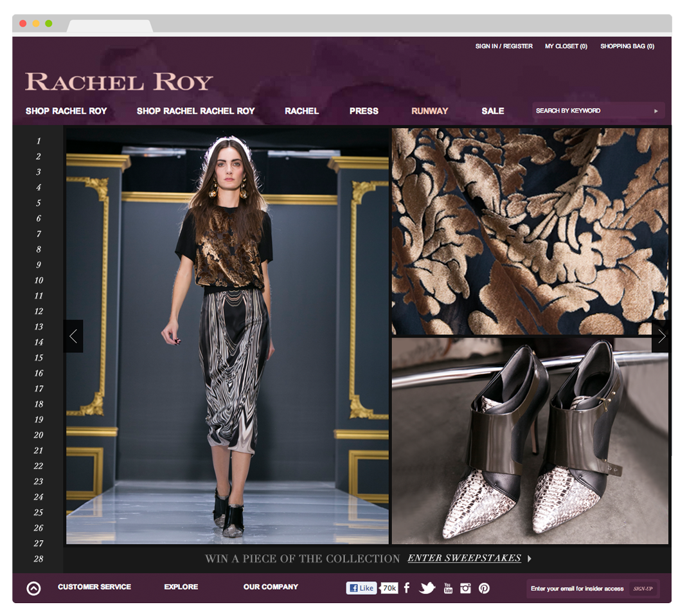Click the Rachel Roy logo
Screen dimensions: 687x616
[x=119, y=82]
